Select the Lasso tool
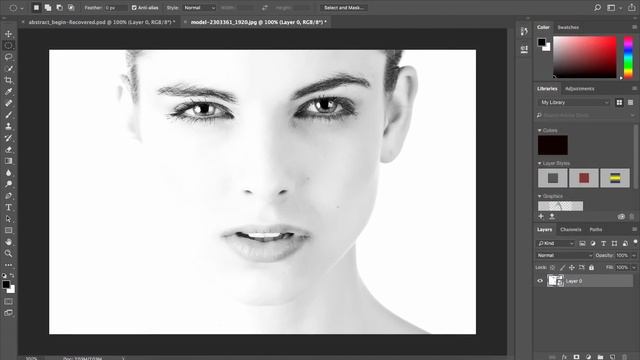 point(8,57)
